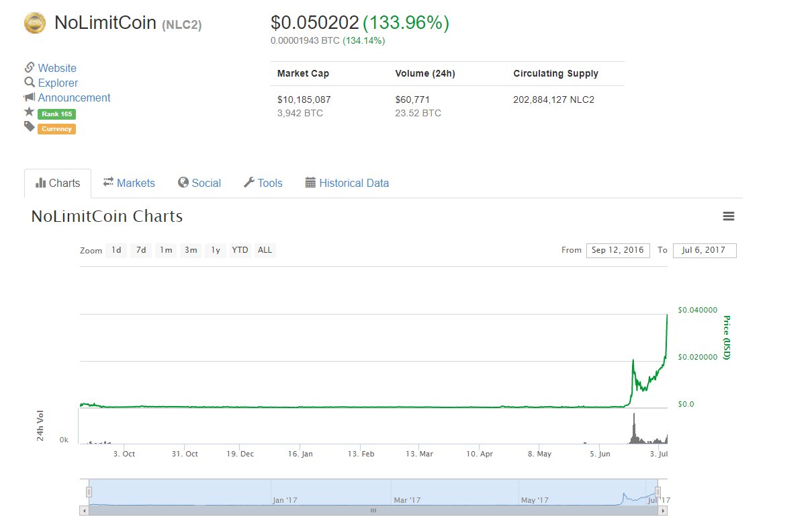Image resolution: width=812 pixels, height=523 pixels.
Task: Open the Announcement link
Action: (x=74, y=97)
